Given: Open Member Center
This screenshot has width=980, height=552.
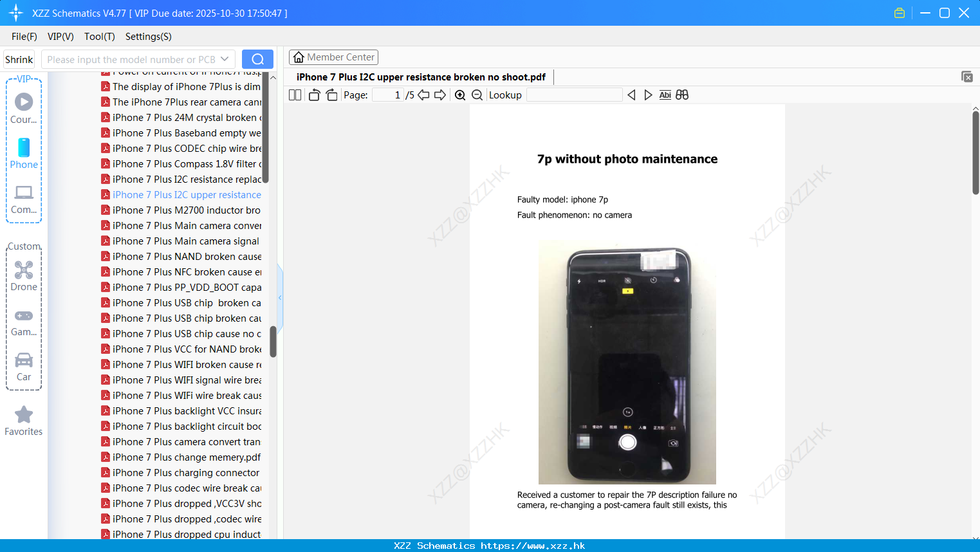Looking at the screenshot, I should [x=333, y=57].
